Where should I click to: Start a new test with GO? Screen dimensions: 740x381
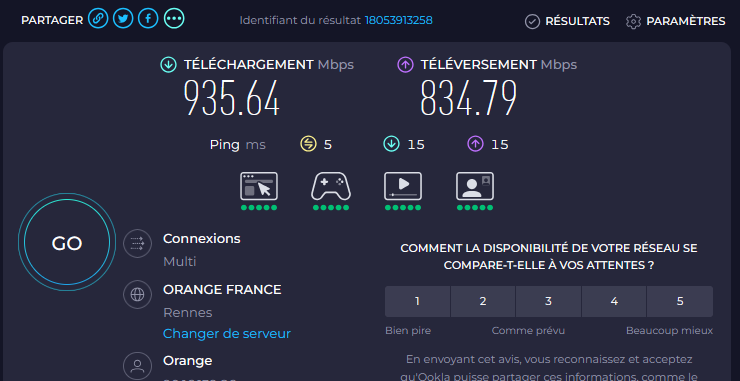(x=67, y=242)
